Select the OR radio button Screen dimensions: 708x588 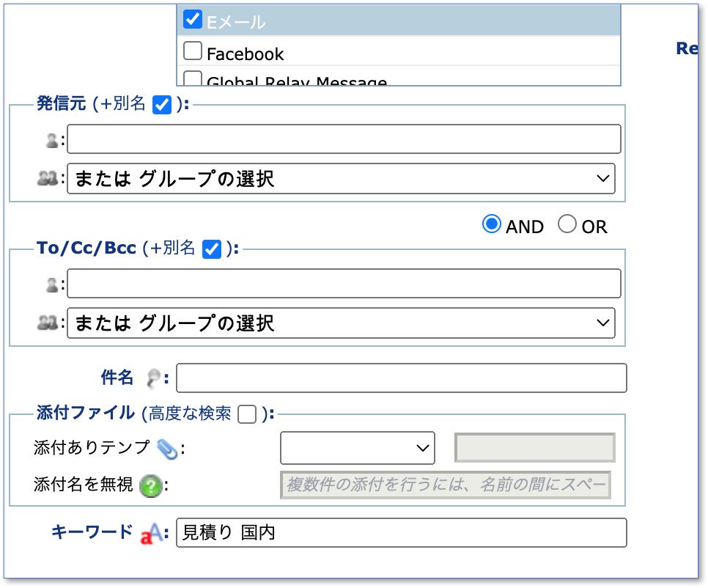[x=567, y=224]
